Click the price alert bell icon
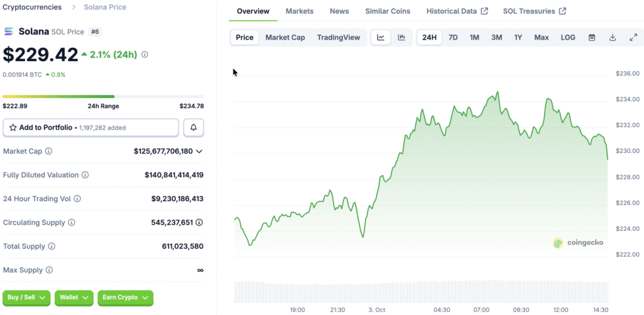Viewport: 644px width, 315px height. tap(194, 128)
